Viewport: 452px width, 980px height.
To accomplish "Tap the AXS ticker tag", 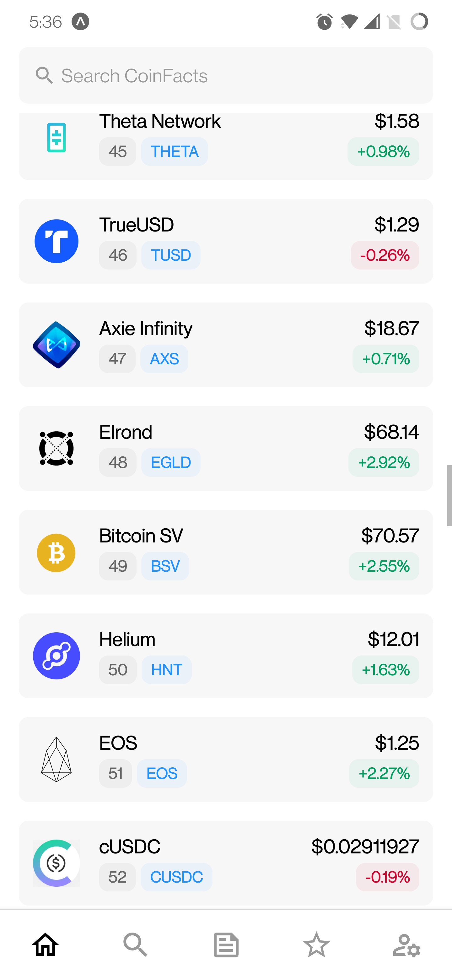I will click(164, 359).
